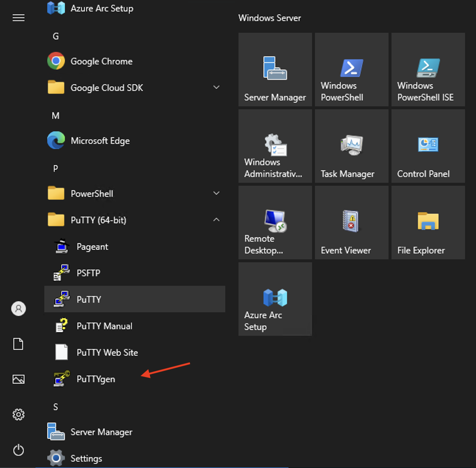Open the Windows PowerShell tile

pos(352,70)
